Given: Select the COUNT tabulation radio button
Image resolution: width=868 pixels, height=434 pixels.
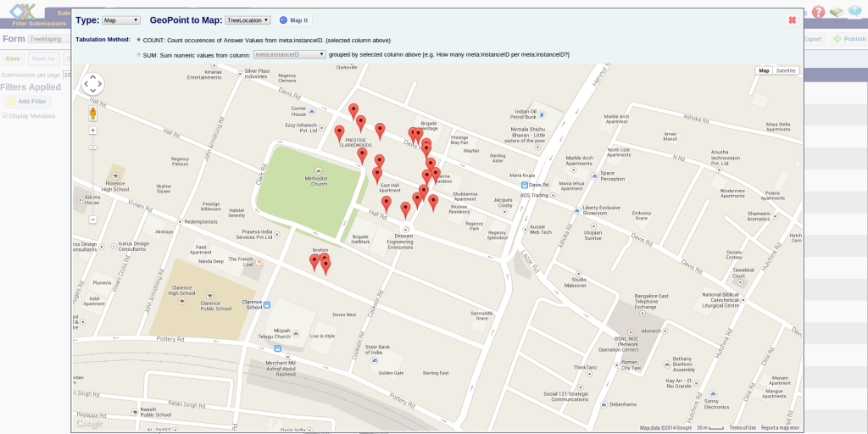Looking at the screenshot, I should 138,40.
